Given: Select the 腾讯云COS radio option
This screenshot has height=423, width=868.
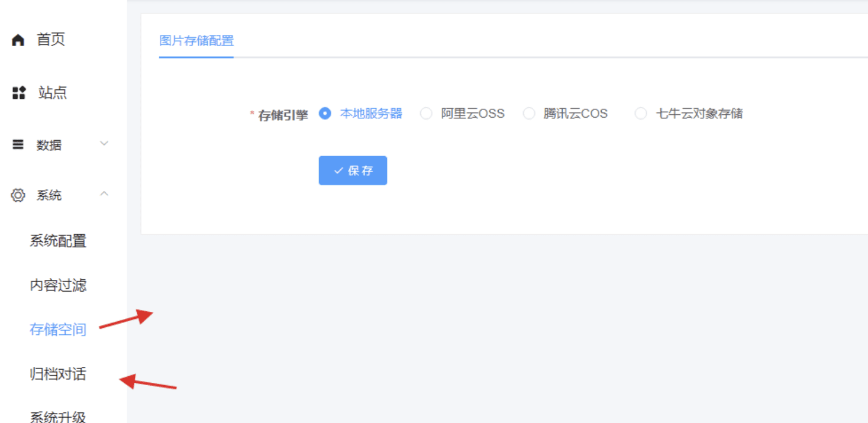Looking at the screenshot, I should click(529, 114).
